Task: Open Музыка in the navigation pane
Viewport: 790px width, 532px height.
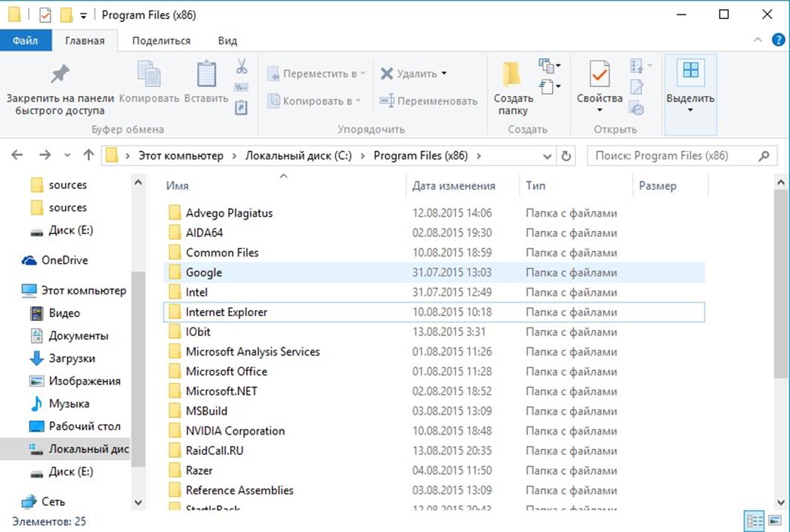Action: coord(60,404)
